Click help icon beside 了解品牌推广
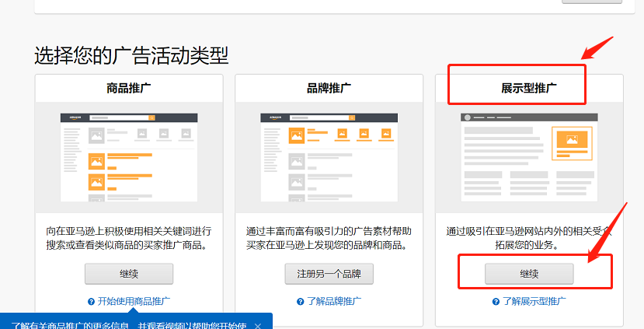Viewport: 644px width, 329px height. click(x=300, y=302)
